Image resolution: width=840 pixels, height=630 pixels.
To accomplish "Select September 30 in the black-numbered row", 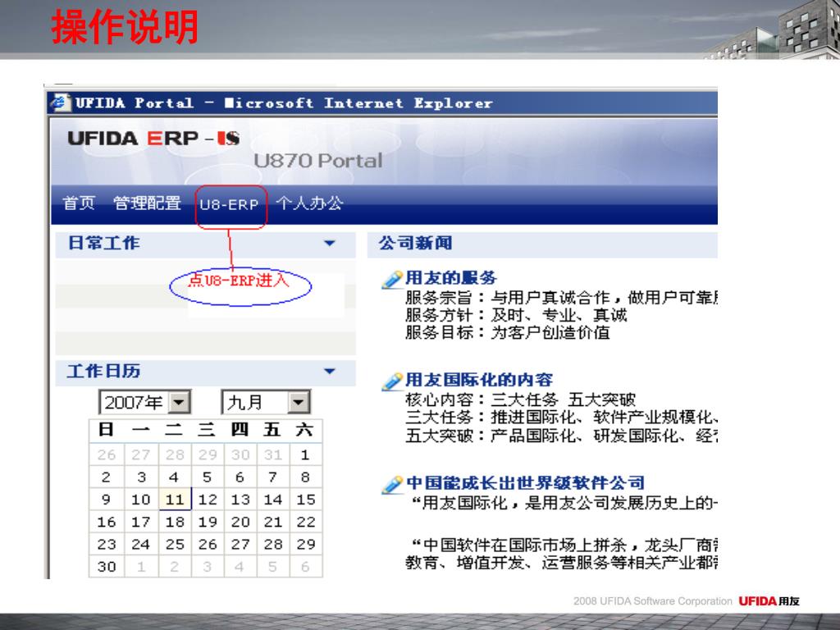I will [x=107, y=567].
